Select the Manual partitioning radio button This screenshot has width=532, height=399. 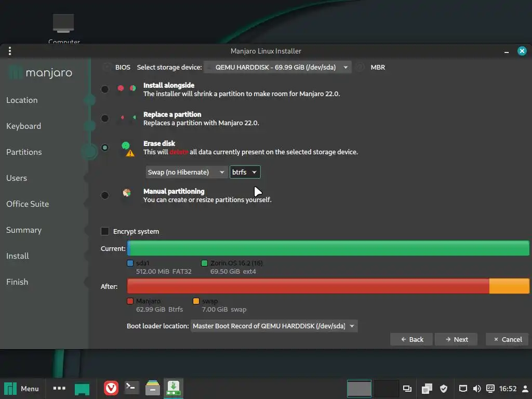click(x=105, y=195)
